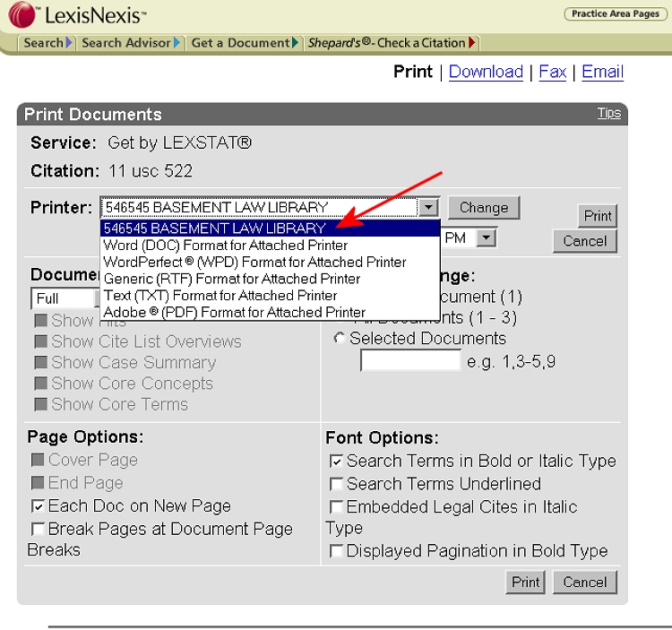Click the Change printer button
The image size is (672, 630).
point(483,208)
